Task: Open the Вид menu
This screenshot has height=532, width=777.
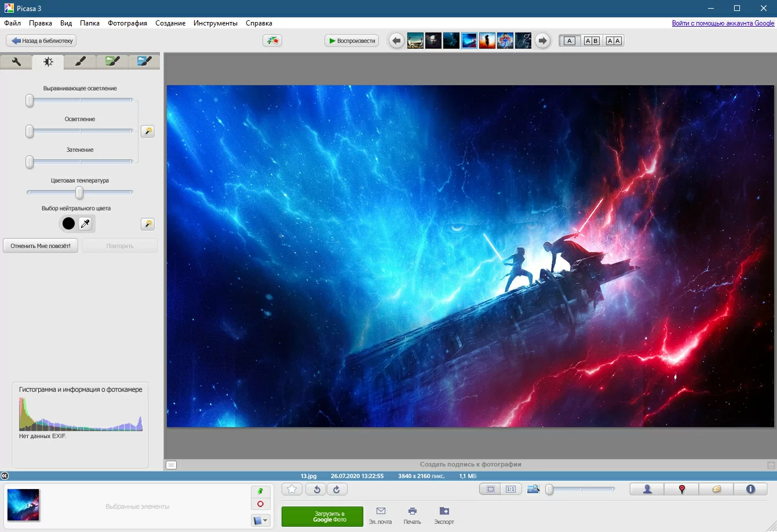Action: pos(66,23)
